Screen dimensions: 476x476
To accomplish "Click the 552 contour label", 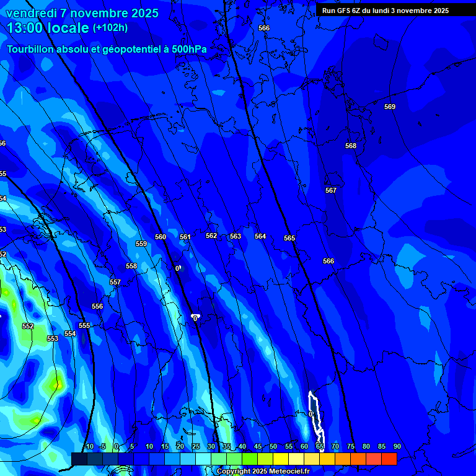I will [28, 327].
